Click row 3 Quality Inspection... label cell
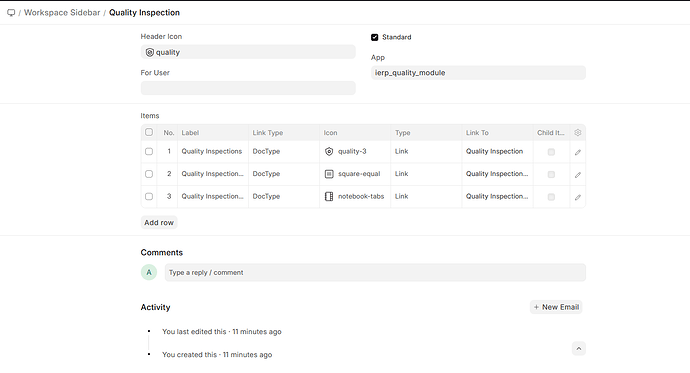690x373 pixels. point(213,196)
